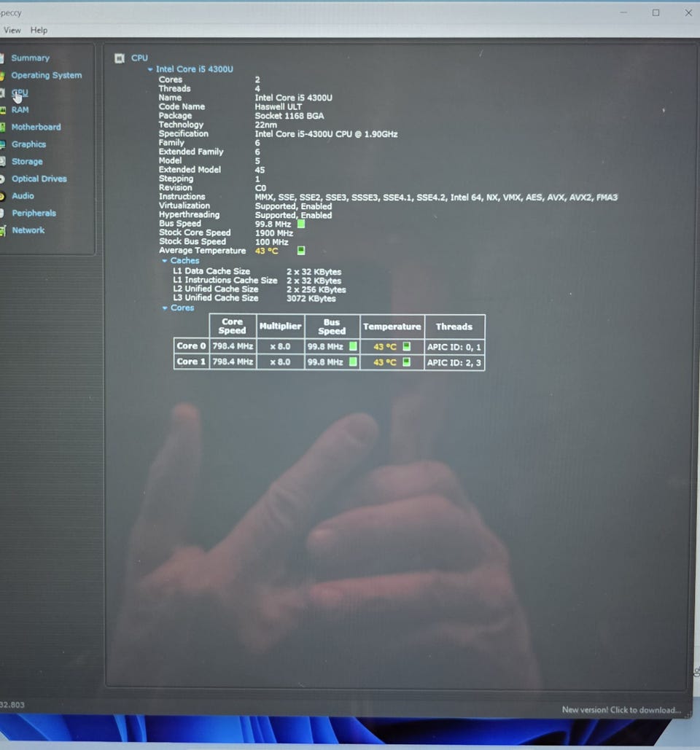Click green indicator next to Bus Speed 99.8 MHz
This screenshot has width=700, height=750.
pyautogui.click(x=301, y=223)
